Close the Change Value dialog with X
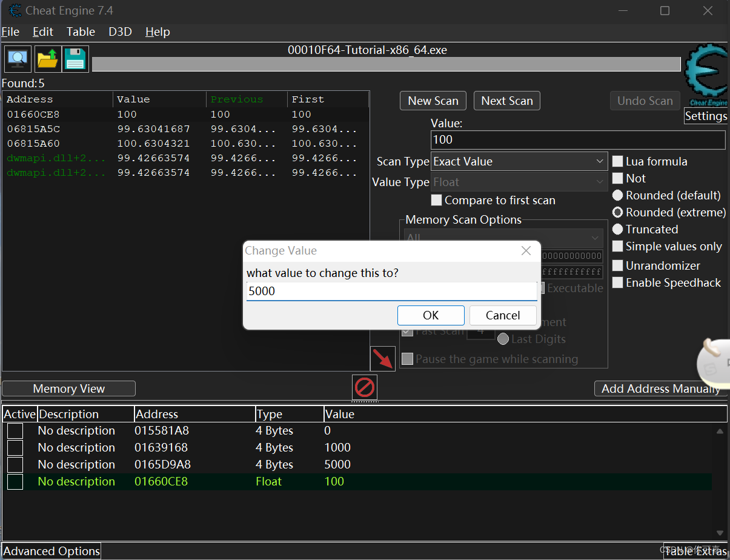Image resolution: width=730 pixels, height=560 pixels. [526, 250]
